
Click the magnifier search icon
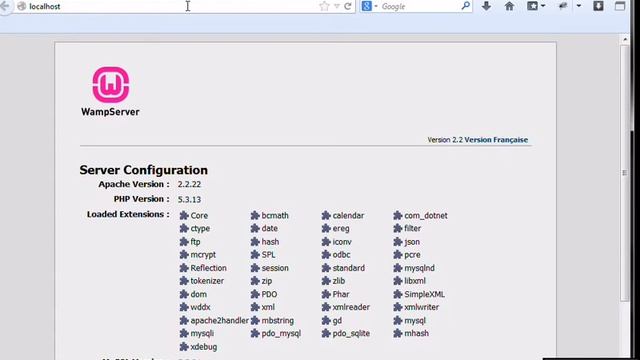[x=465, y=6]
